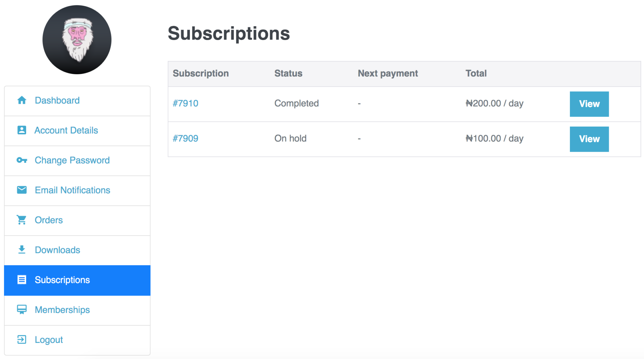Select Memberships in the sidebar
The height and width of the screenshot is (359, 644).
click(x=77, y=310)
